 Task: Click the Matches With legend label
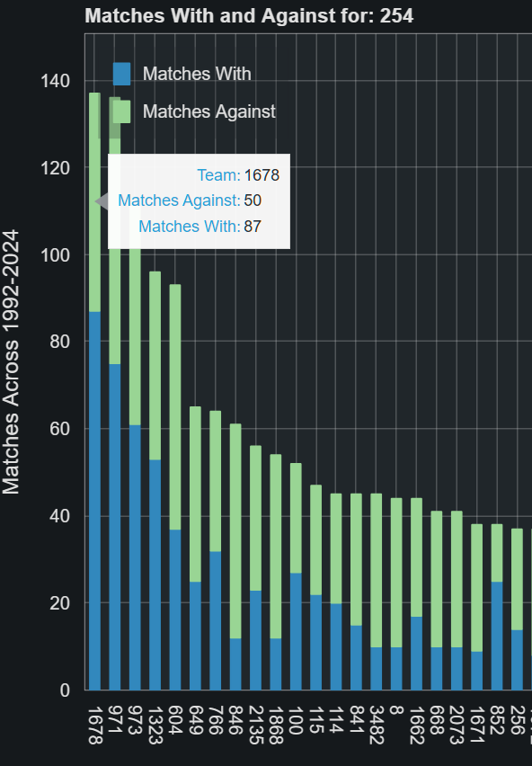(197, 74)
